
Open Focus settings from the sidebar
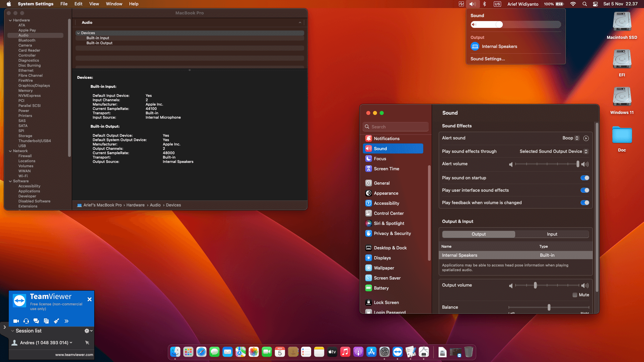380,159
